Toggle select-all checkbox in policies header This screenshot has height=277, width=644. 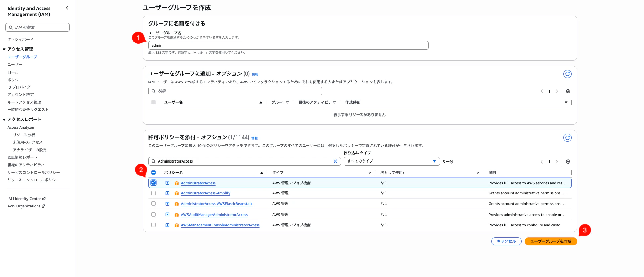tap(153, 173)
